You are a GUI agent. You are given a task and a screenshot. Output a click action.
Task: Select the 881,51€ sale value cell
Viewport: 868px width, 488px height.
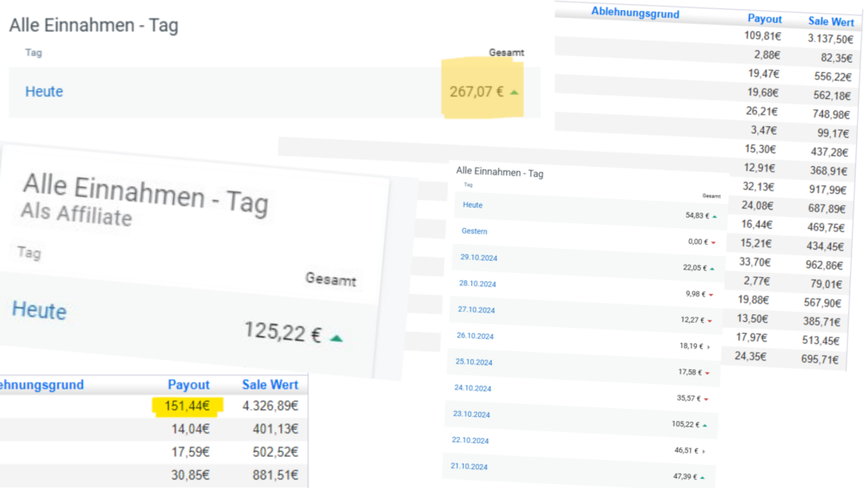(x=275, y=474)
